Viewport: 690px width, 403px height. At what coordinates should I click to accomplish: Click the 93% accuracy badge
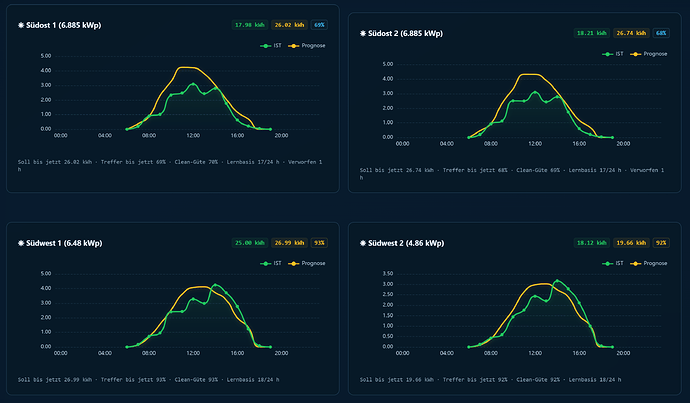[x=319, y=243]
